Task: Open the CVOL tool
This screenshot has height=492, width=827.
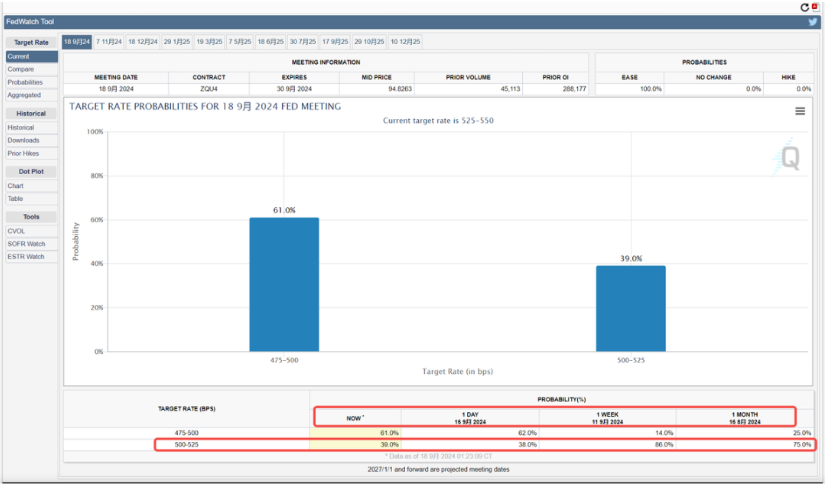Action: [x=32, y=231]
